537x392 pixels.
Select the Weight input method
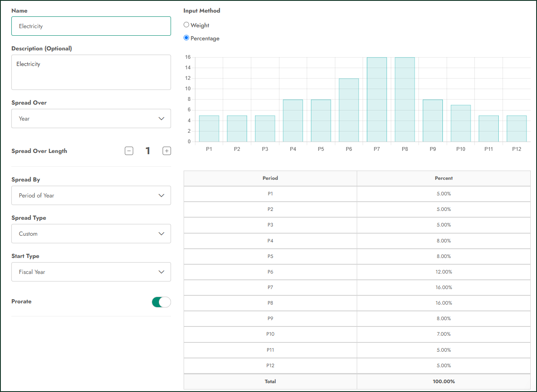pyautogui.click(x=187, y=25)
